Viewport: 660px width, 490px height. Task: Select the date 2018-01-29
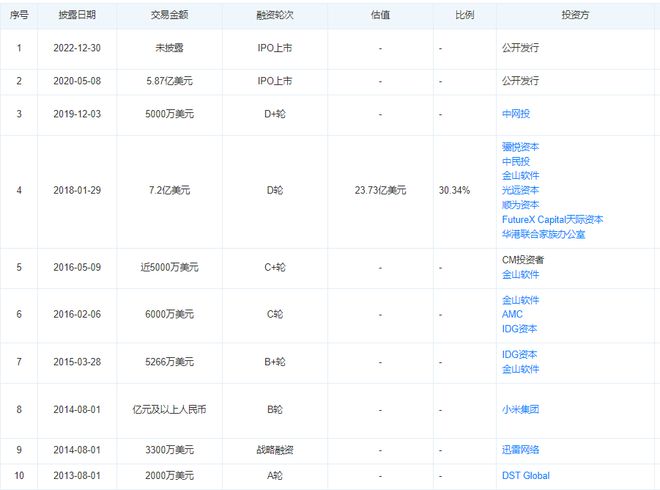77,190
